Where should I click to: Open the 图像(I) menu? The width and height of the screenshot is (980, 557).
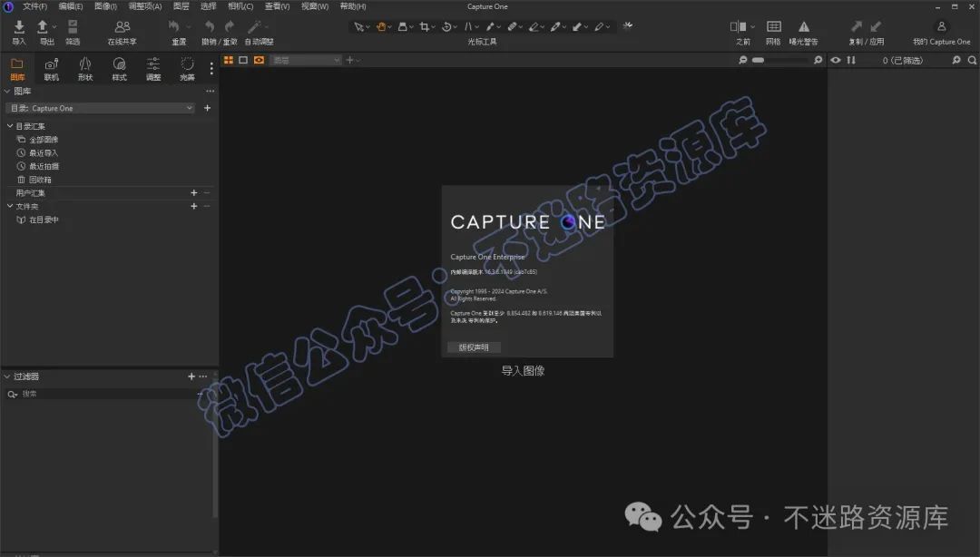105,6
